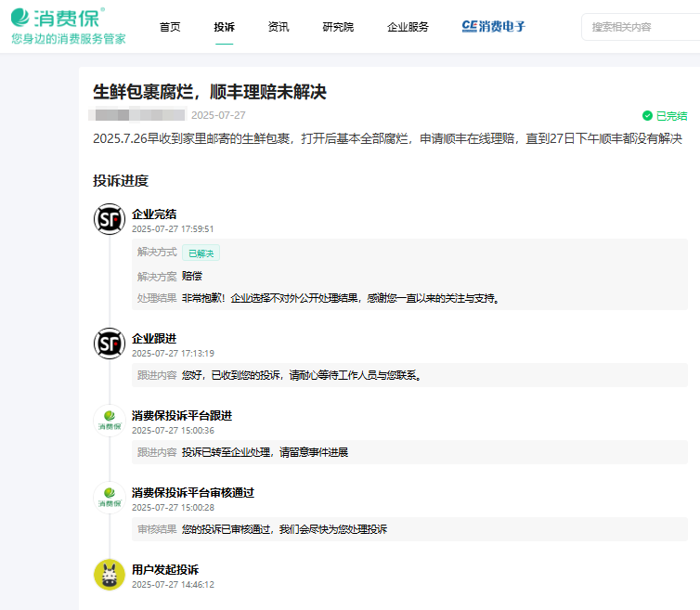Select the 投诉 navigation tab

[224, 27]
